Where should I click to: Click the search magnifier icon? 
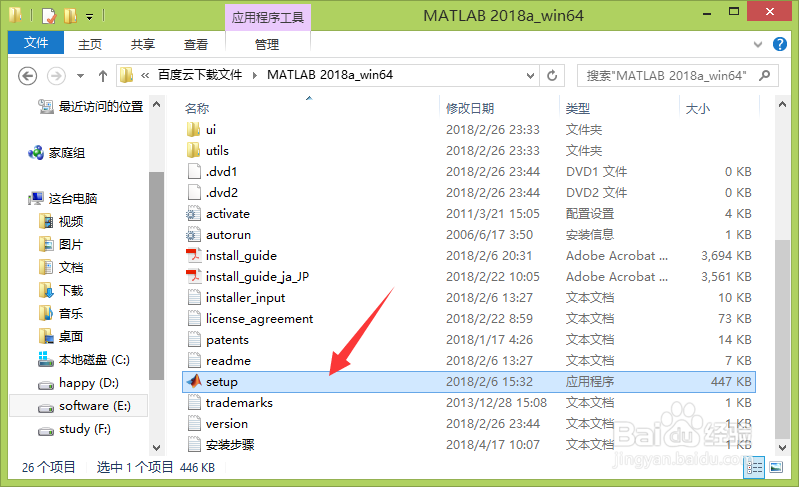764,75
